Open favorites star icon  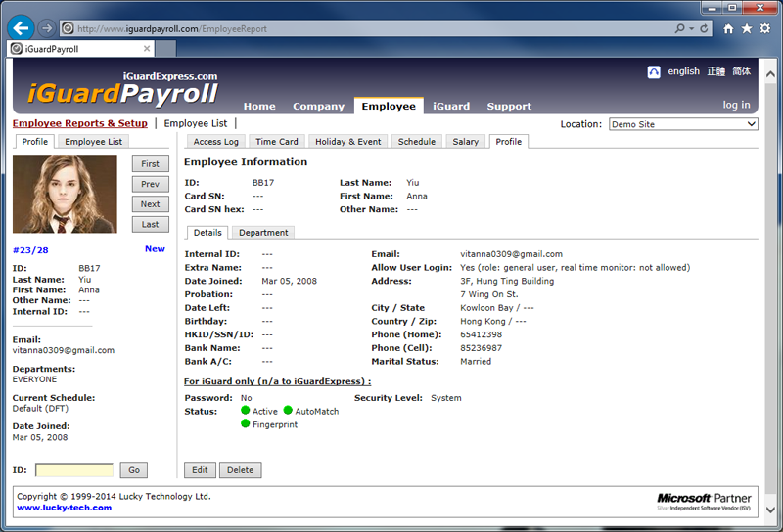tap(747, 29)
